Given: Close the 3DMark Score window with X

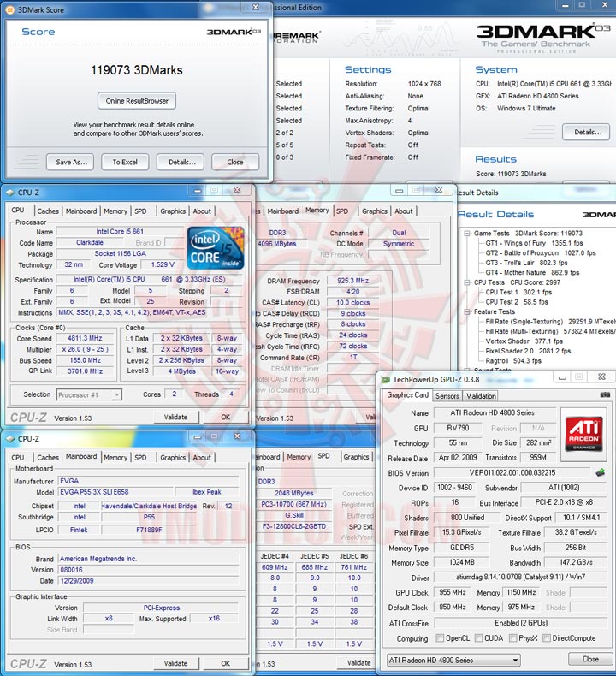Looking at the screenshot, I should [256, 8].
